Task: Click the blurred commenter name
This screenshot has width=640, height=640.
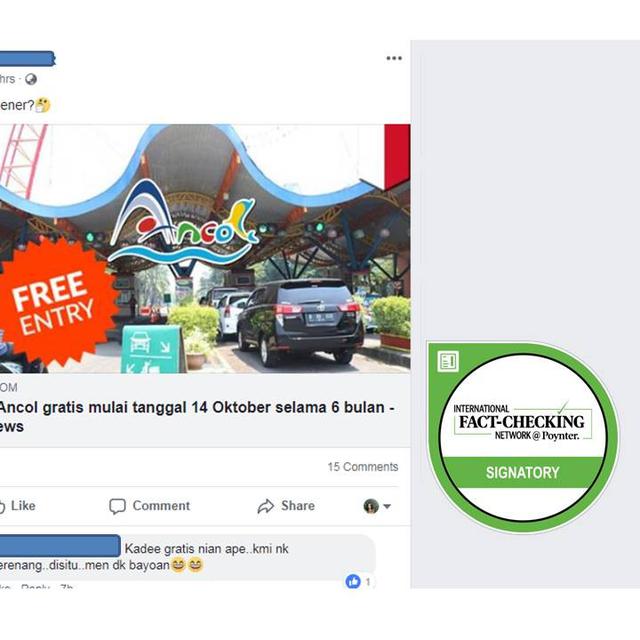Action: pyautogui.click(x=60, y=546)
